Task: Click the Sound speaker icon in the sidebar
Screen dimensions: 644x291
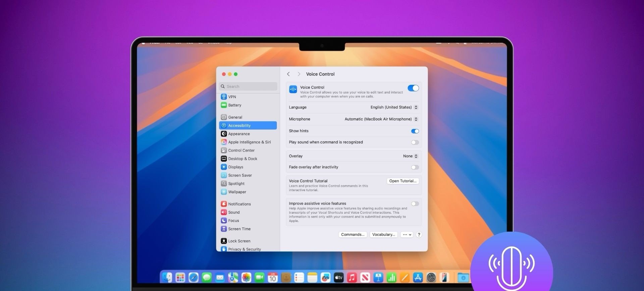Action: (x=224, y=212)
